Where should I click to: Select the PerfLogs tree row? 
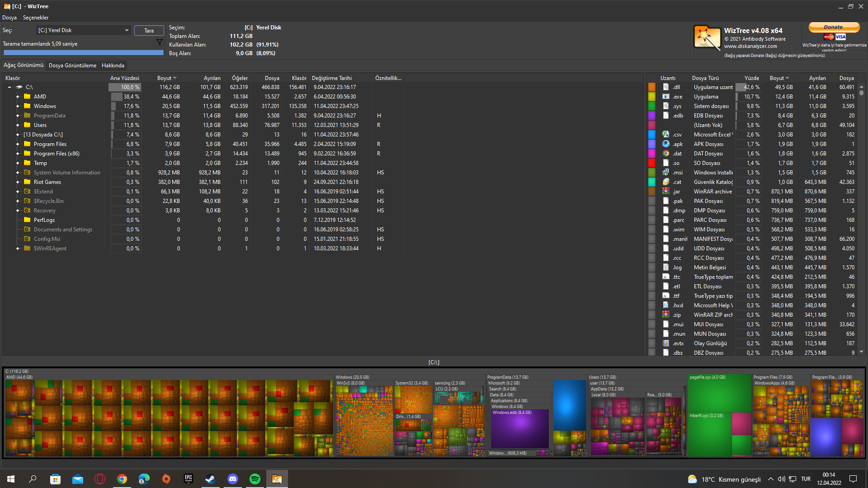click(203, 220)
